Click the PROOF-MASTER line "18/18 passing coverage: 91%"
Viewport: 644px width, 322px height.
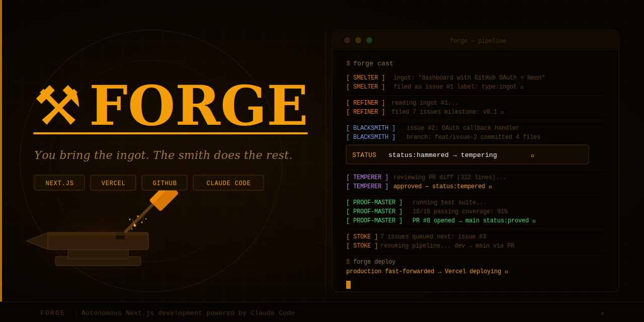pos(427,212)
